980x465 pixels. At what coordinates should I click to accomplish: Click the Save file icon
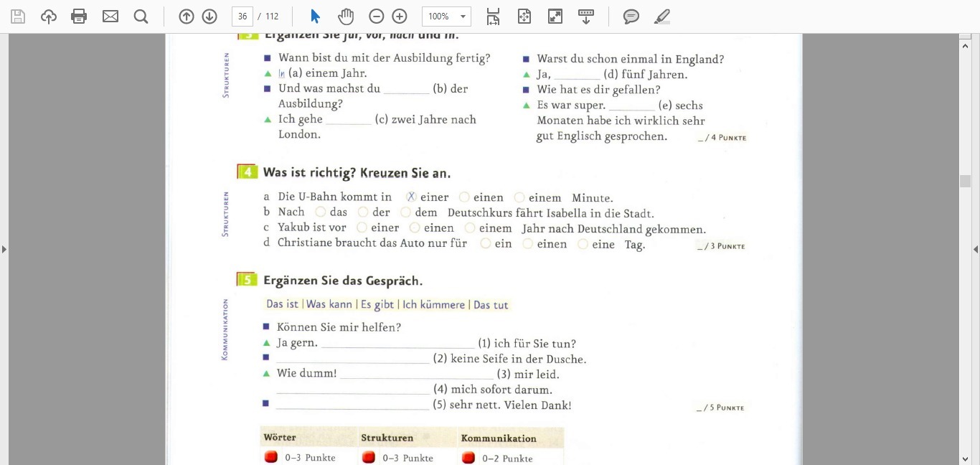point(18,17)
